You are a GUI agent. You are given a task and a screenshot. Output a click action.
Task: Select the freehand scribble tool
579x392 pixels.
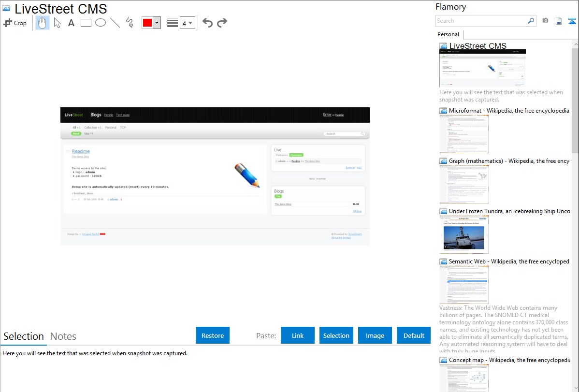point(130,23)
